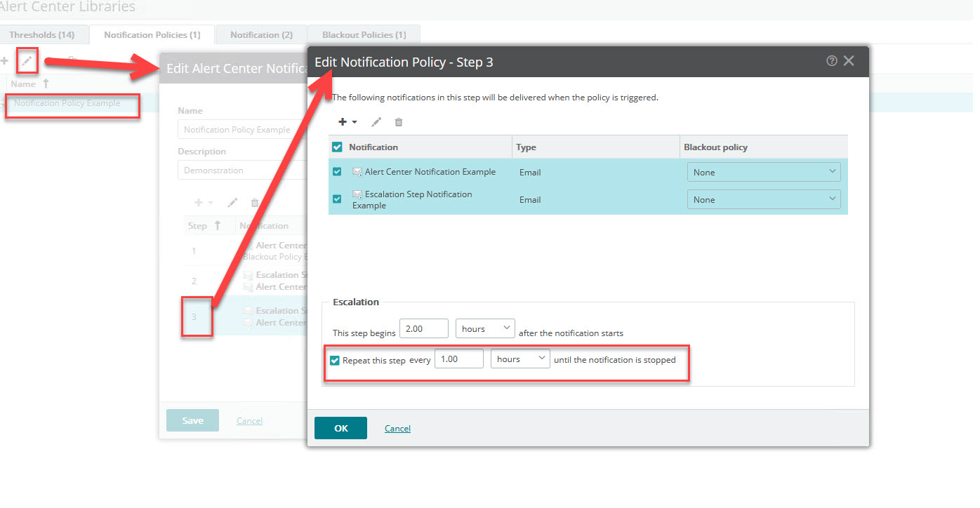Click the Email cell for Alert Center Notification Example
The height and width of the screenshot is (508, 980).
pos(530,172)
